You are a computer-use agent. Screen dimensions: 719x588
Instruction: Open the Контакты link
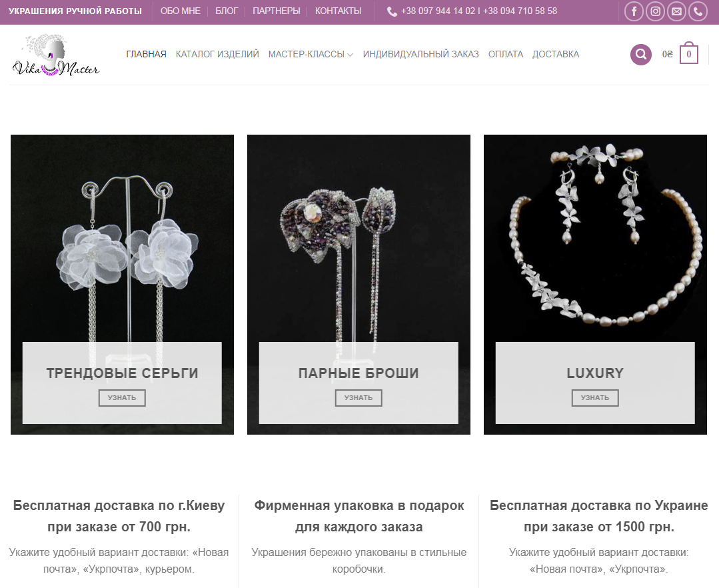click(338, 11)
